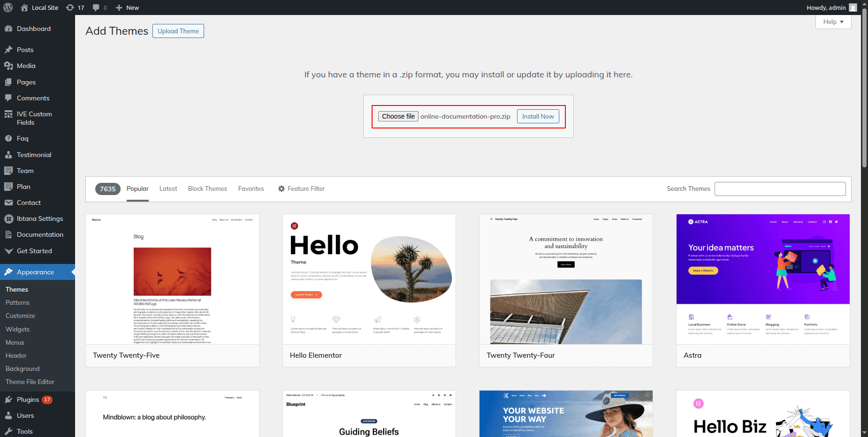Open the comments bubble icon in admin bar
The width and height of the screenshot is (868, 437).
point(96,8)
